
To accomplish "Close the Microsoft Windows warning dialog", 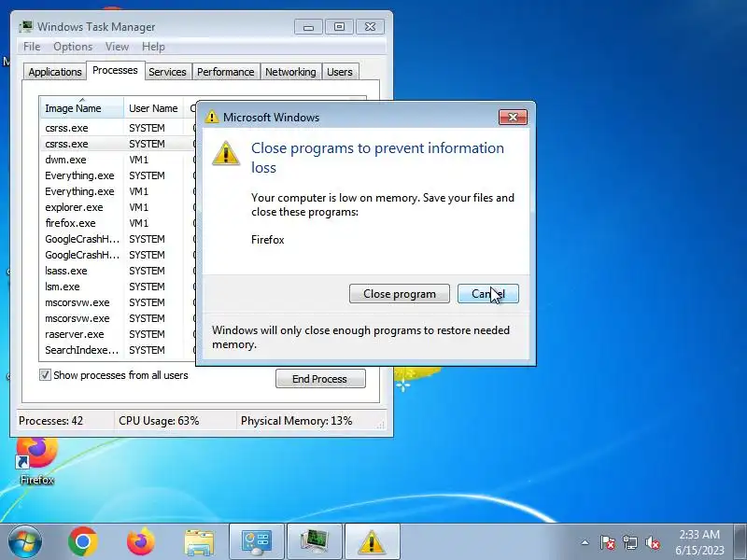I will click(513, 118).
